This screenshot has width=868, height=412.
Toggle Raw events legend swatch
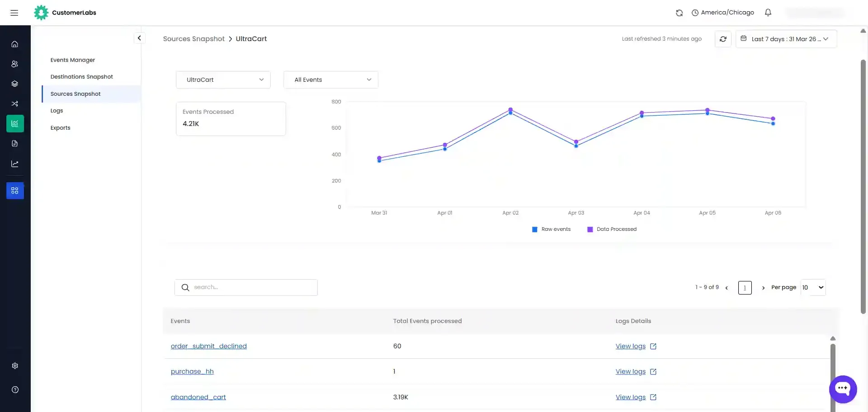click(535, 229)
